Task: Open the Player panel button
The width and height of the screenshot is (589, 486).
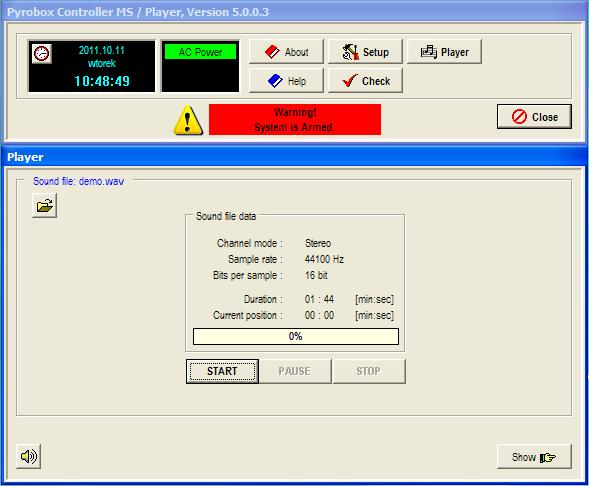Action: coord(444,52)
